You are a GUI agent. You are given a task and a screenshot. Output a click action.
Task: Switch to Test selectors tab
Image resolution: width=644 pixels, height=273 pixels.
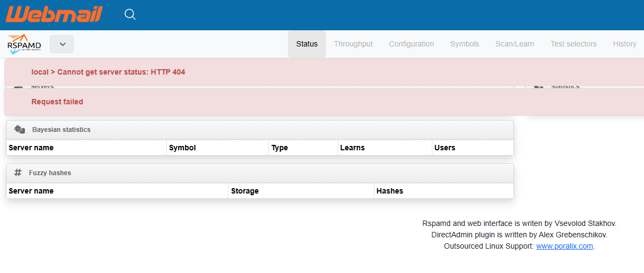coord(573,44)
